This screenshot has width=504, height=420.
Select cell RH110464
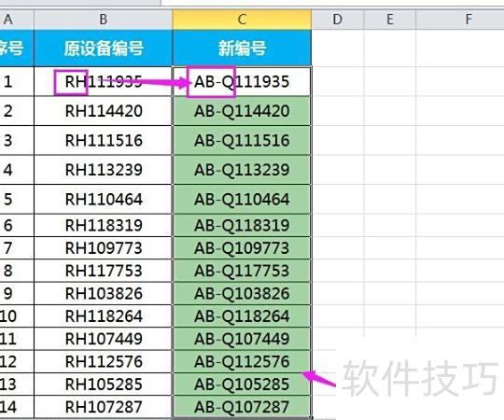[104, 199]
